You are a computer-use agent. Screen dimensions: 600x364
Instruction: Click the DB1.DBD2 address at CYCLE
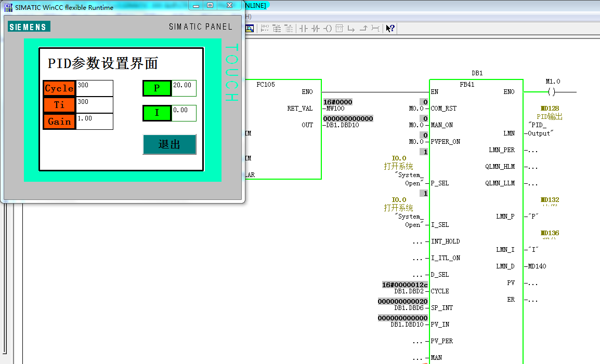[x=409, y=291]
